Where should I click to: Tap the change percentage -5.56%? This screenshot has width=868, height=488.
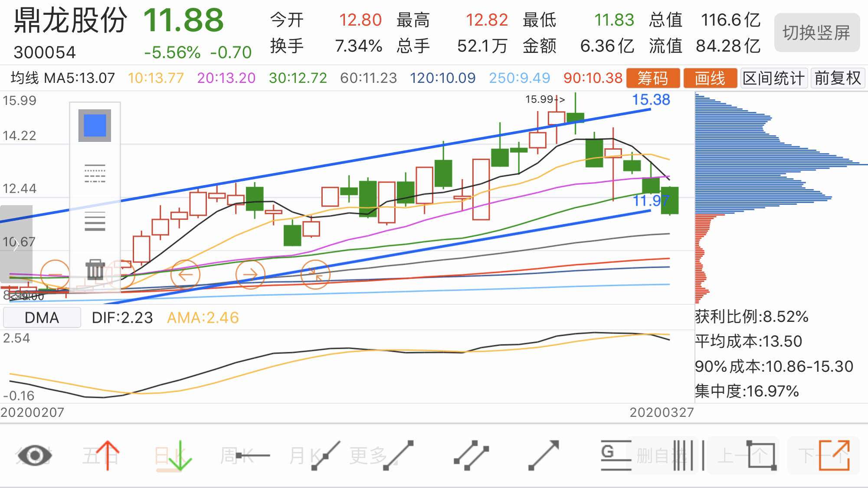point(172,52)
